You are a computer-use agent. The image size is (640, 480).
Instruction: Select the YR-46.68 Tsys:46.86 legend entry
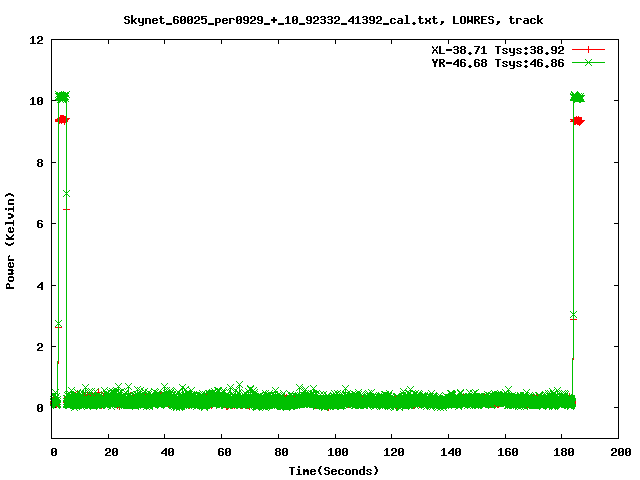coord(498,63)
